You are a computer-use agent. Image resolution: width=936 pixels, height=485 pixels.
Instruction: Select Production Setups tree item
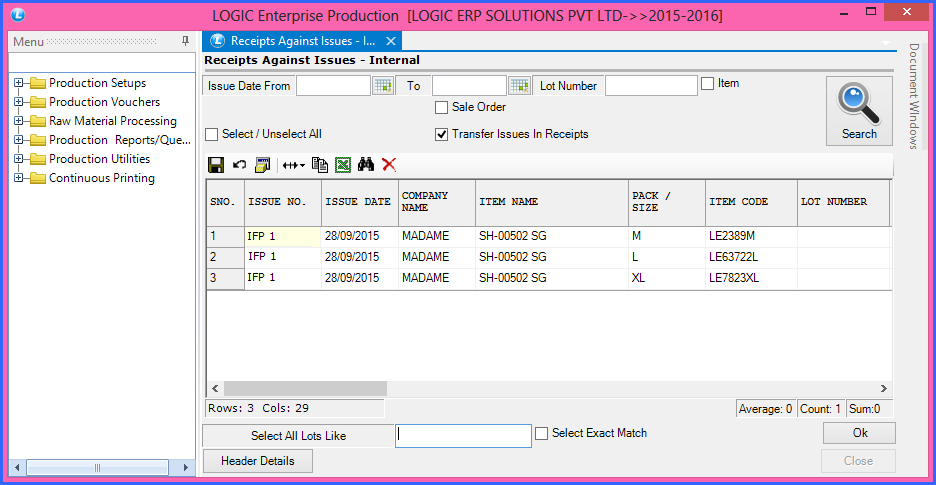pos(97,83)
